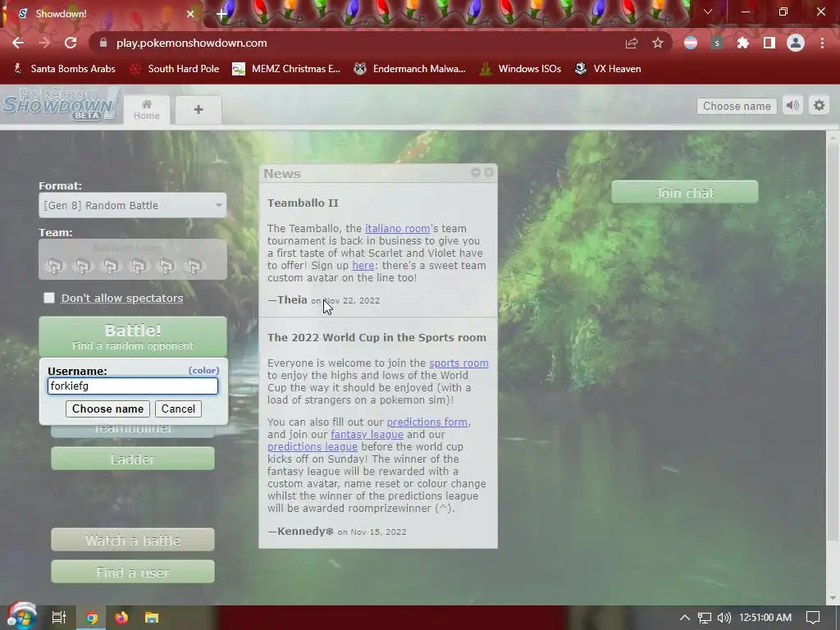This screenshot has height=630, width=840.
Task: Open the sound settings speaker icon
Action: 793,106
